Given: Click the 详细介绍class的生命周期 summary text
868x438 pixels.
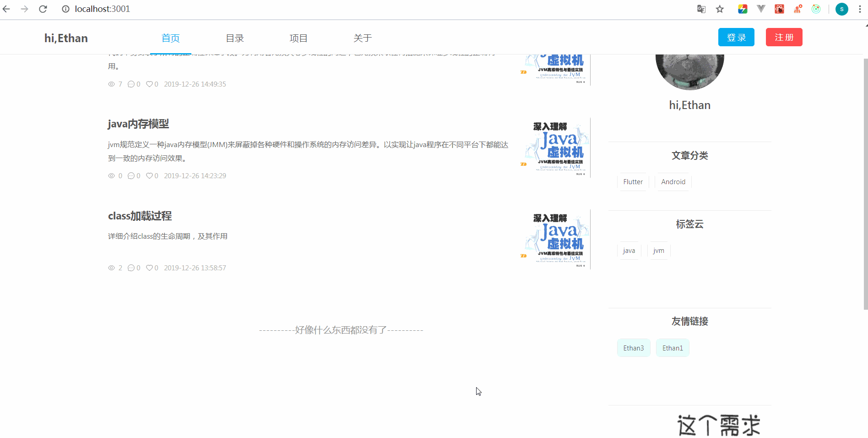Looking at the screenshot, I should pyautogui.click(x=168, y=236).
